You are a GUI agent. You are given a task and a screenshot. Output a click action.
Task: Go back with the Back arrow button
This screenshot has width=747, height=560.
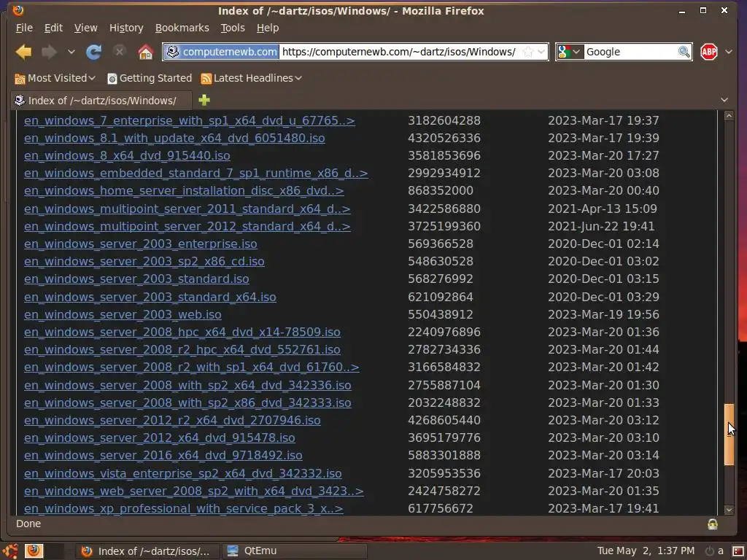tap(23, 52)
